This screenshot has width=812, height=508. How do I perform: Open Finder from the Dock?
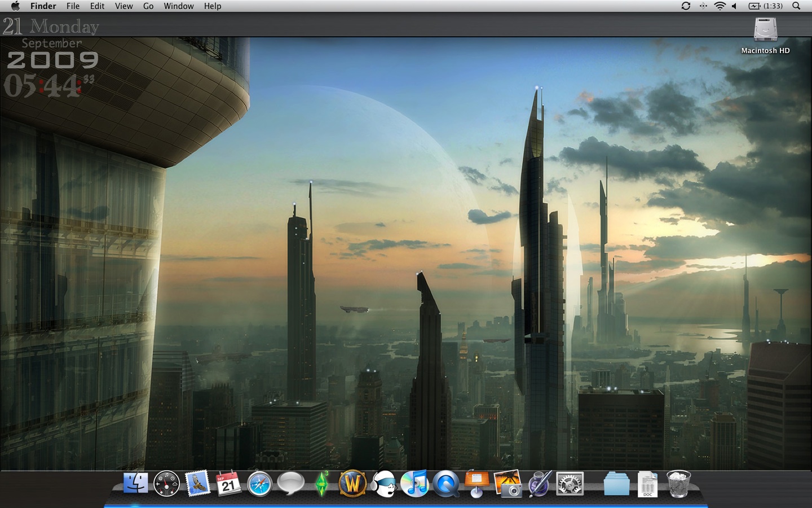click(x=135, y=484)
